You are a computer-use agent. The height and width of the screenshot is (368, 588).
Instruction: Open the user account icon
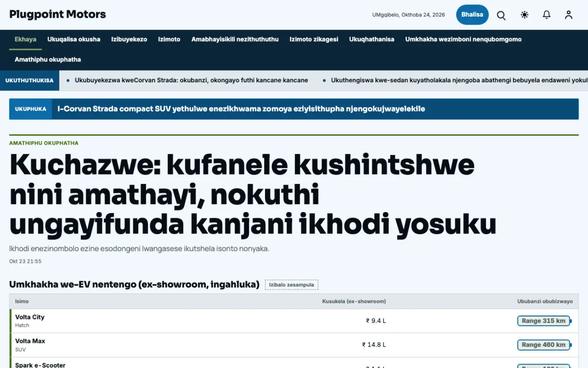(568, 15)
